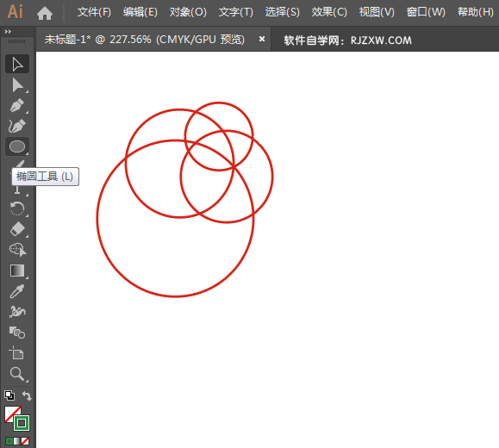499x448 pixels.
Task: Select the Artboard tool
Action: coord(17,353)
